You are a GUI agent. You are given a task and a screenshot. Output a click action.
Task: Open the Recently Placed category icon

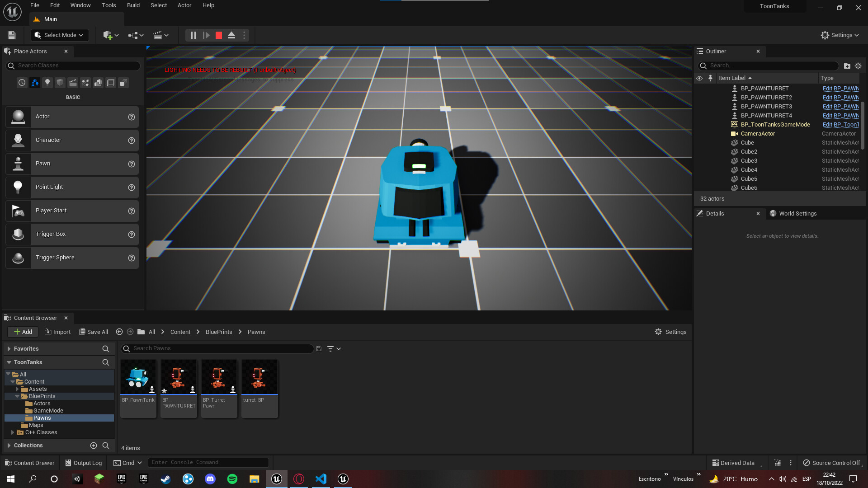[x=22, y=83]
